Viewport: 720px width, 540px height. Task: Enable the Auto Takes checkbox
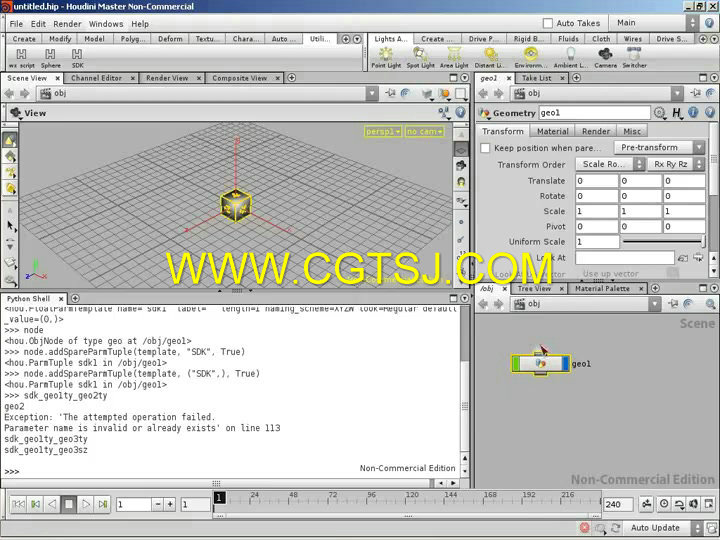(x=547, y=23)
